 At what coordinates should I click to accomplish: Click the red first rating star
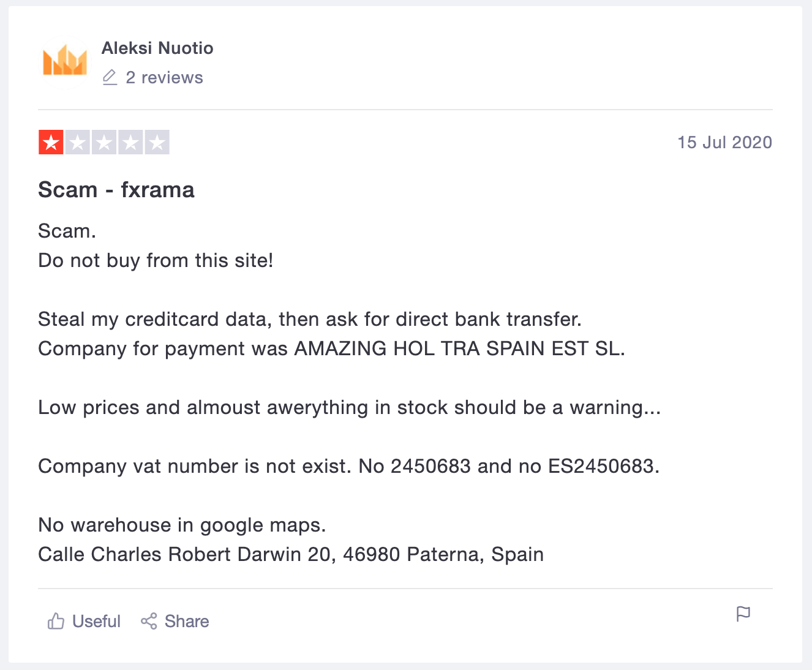click(x=51, y=143)
